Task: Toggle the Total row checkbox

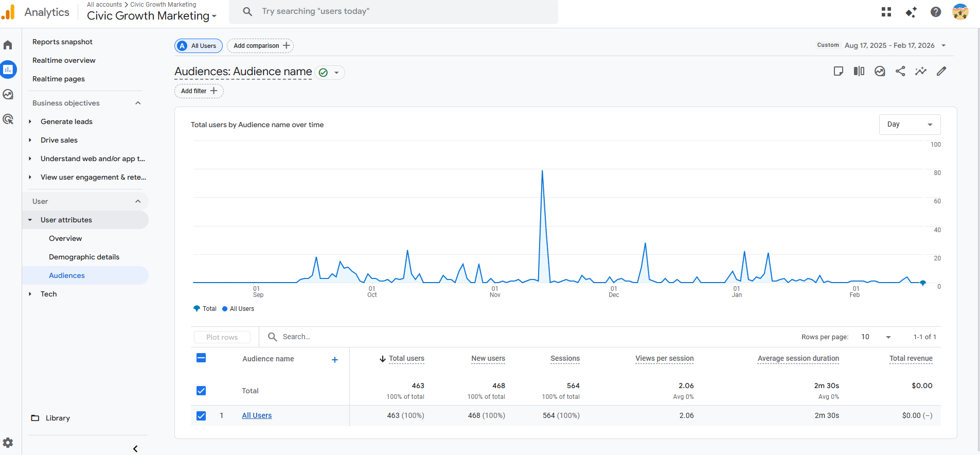Action: click(201, 391)
